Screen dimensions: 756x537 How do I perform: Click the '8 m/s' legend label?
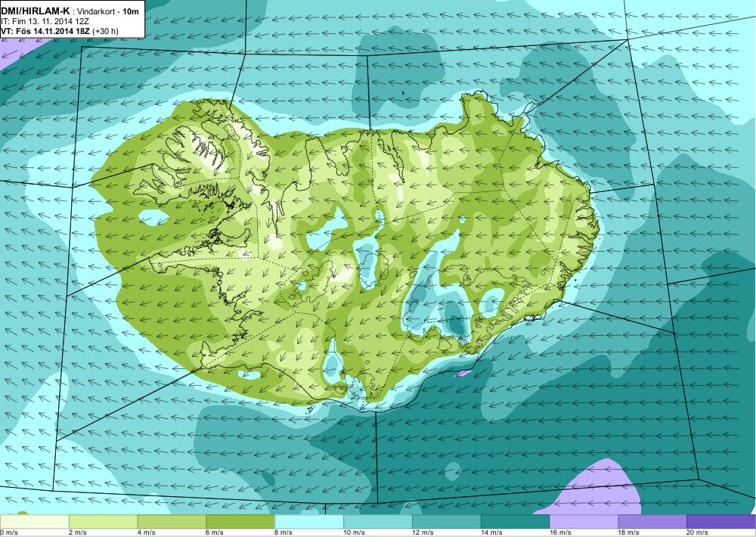point(284,532)
